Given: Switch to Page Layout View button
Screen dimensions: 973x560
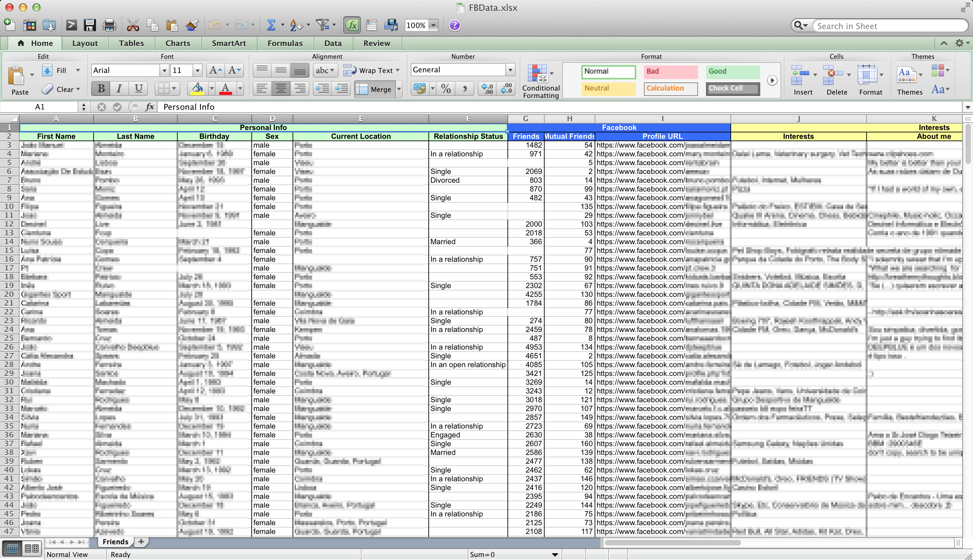Looking at the screenshot, I should [x=31, y=548].
